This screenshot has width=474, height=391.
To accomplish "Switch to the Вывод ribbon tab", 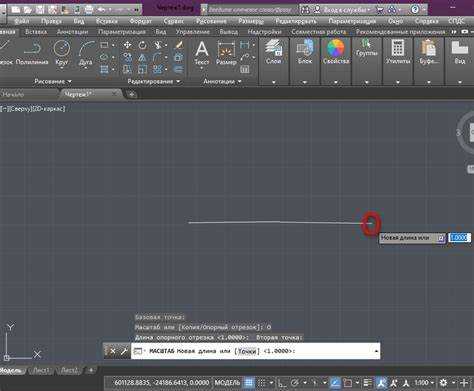I will coord(229,32).
